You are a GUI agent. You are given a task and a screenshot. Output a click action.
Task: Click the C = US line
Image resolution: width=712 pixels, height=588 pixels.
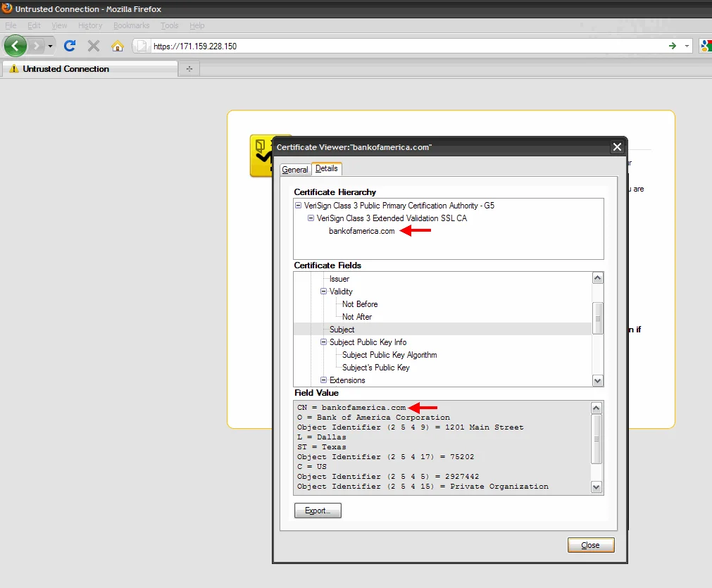pos(311,467)
